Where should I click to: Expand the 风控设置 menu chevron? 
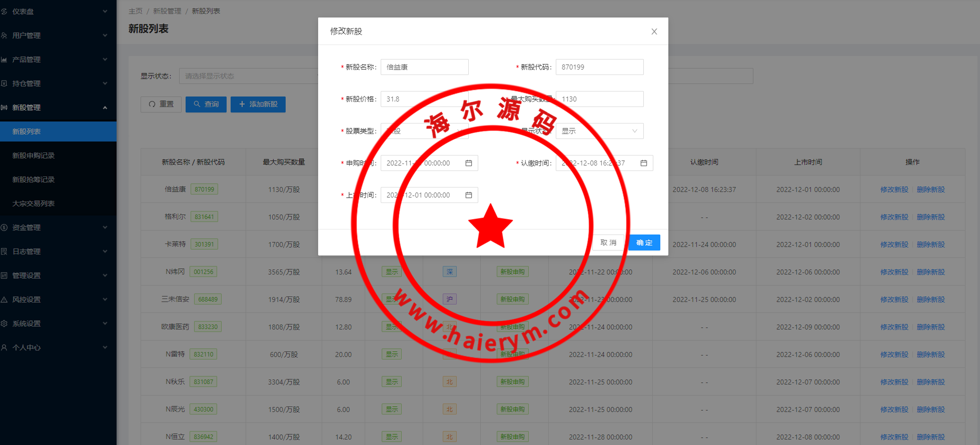pyautogui.click(x=105, y=299)
